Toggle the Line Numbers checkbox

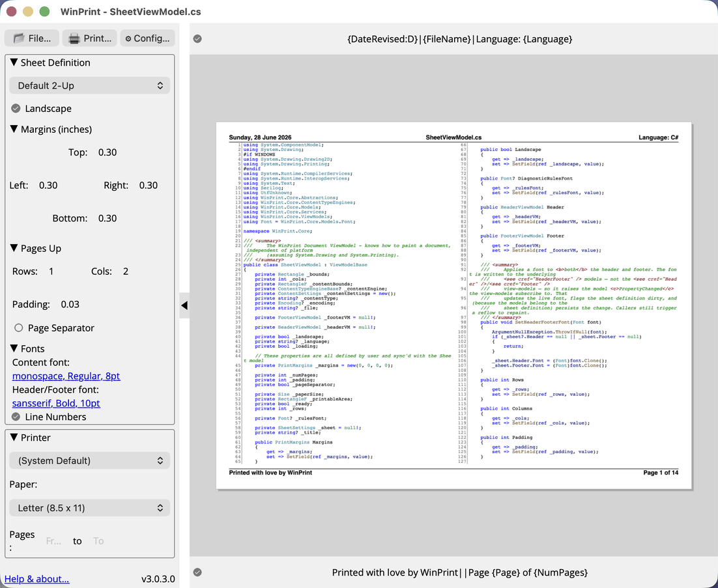16,417
